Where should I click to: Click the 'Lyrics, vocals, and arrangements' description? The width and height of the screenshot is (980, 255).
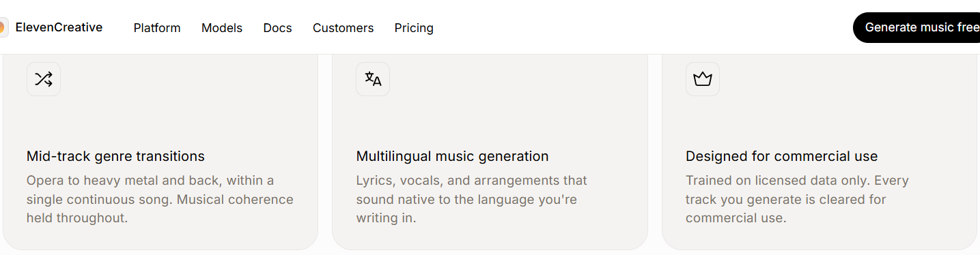[x=471, y=199]
